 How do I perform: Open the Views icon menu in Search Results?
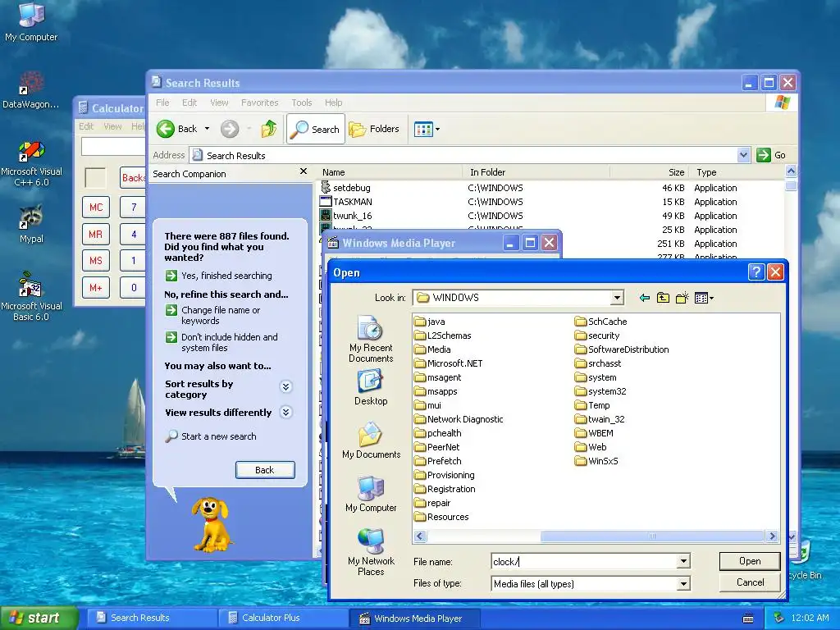coord(427,129)
